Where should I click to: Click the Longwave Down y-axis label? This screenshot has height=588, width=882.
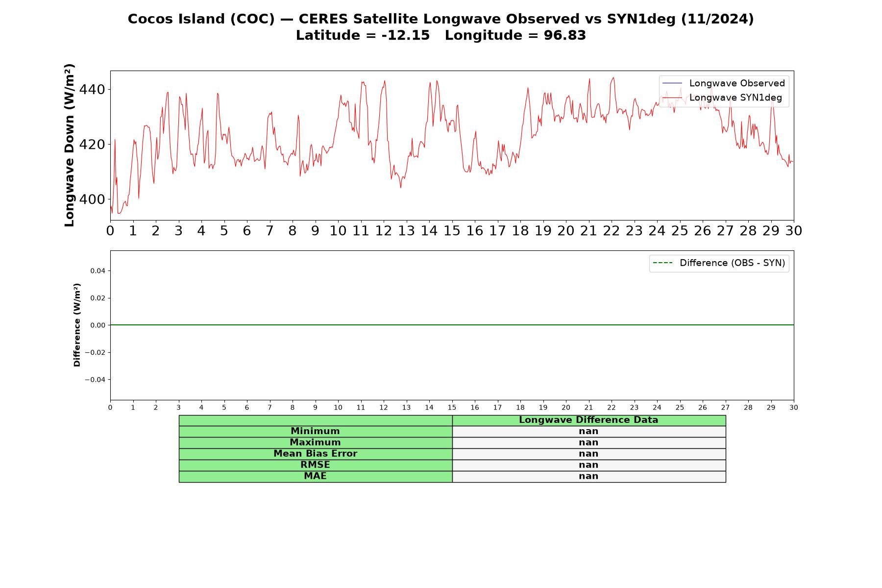(70, 145)
